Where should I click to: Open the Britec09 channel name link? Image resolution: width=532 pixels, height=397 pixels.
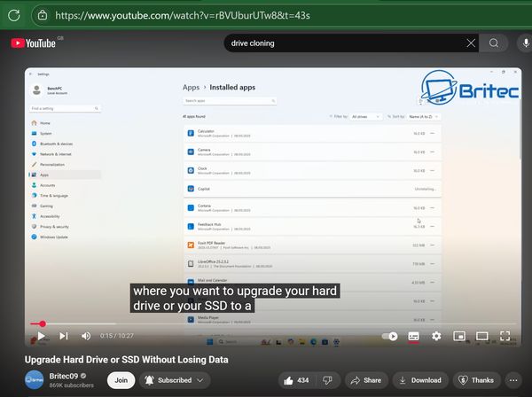pos(64,376)
